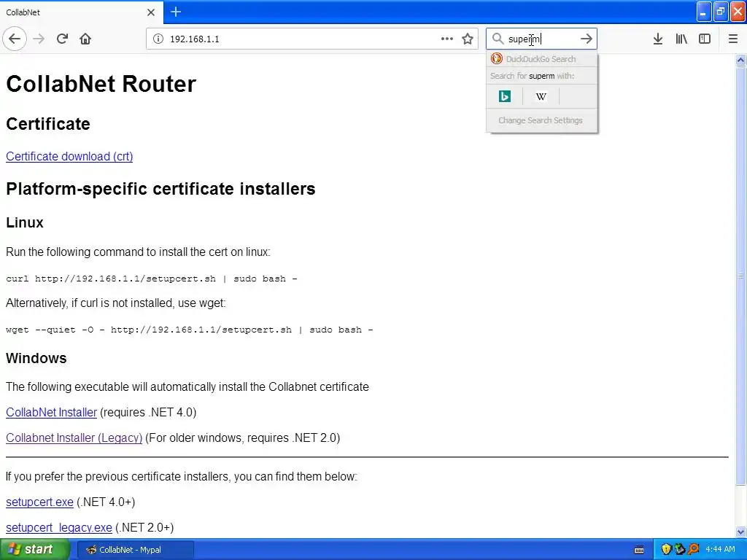The image size is (747, 560).
Task: Open Collabnet Installer (Legacy) link
Action: [74, 438]
